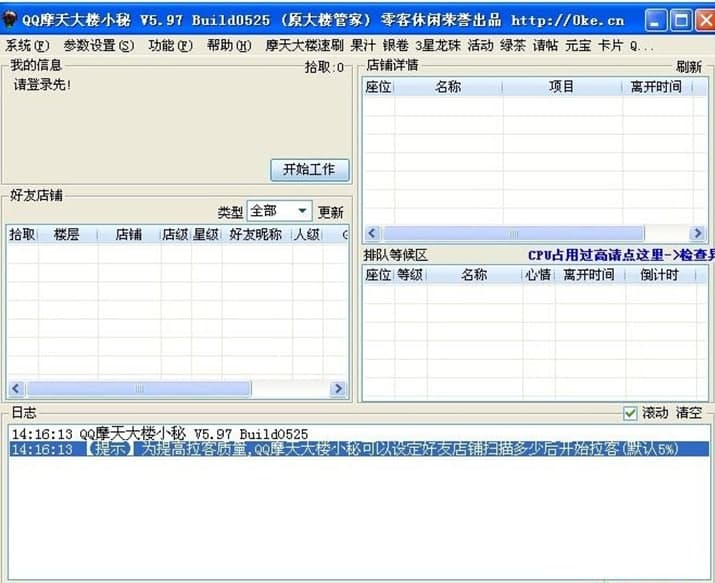This screenshot has width=715, height=583.
Task: Click the 拾取:0 counter text
Action: coord(324,67)
